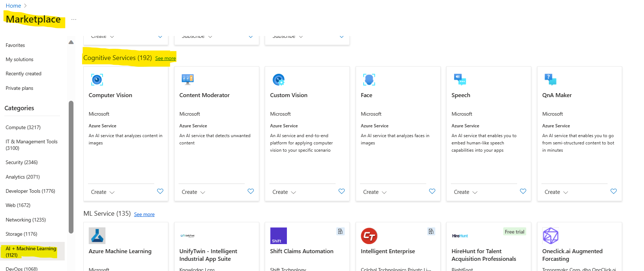This screenshot has height=271, width=644.
Task: Open Create dropdown on QnA Maker card
Action: tap(556, 192)
